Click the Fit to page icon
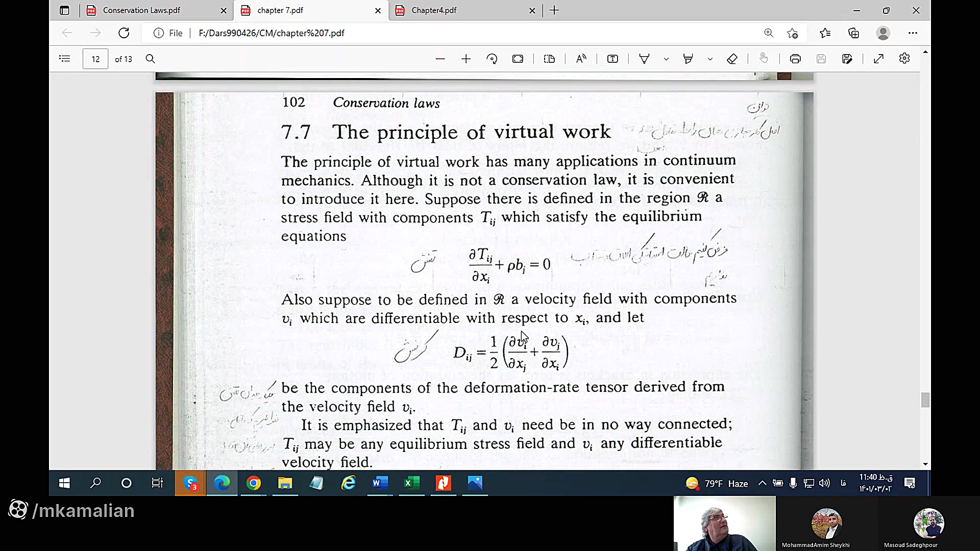The width and height of the screenshot is (980, 551). tap(518, 59)
